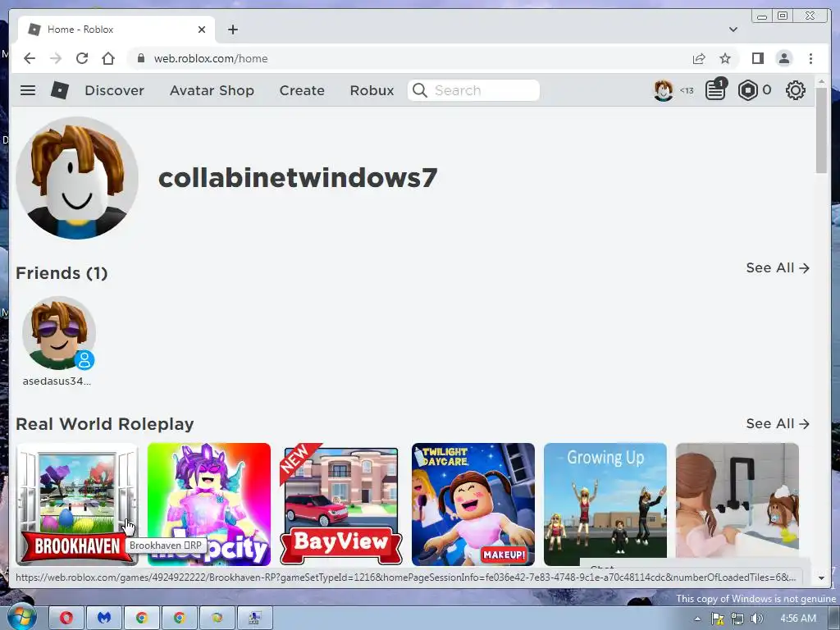Image resolution: width=840 pixels, height=630 pixels.
Task: Open the tab search dropdown chevron
Action: (x=733, y=30)
